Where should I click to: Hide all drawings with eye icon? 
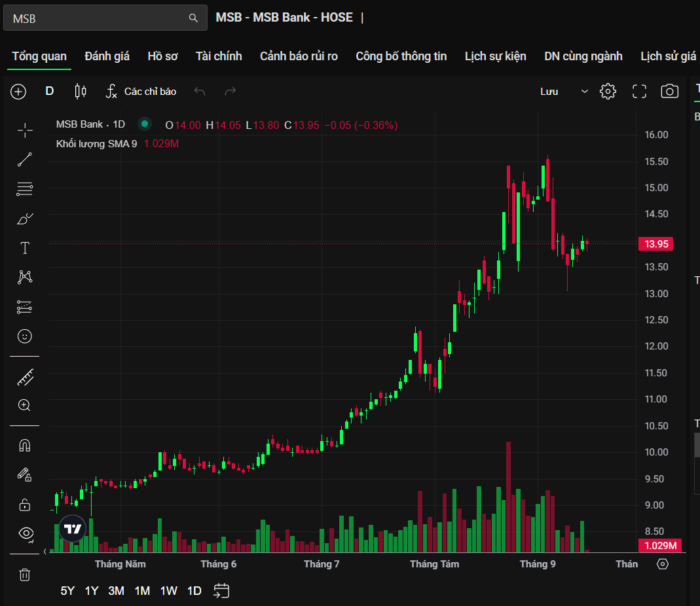tap(26, 534)
